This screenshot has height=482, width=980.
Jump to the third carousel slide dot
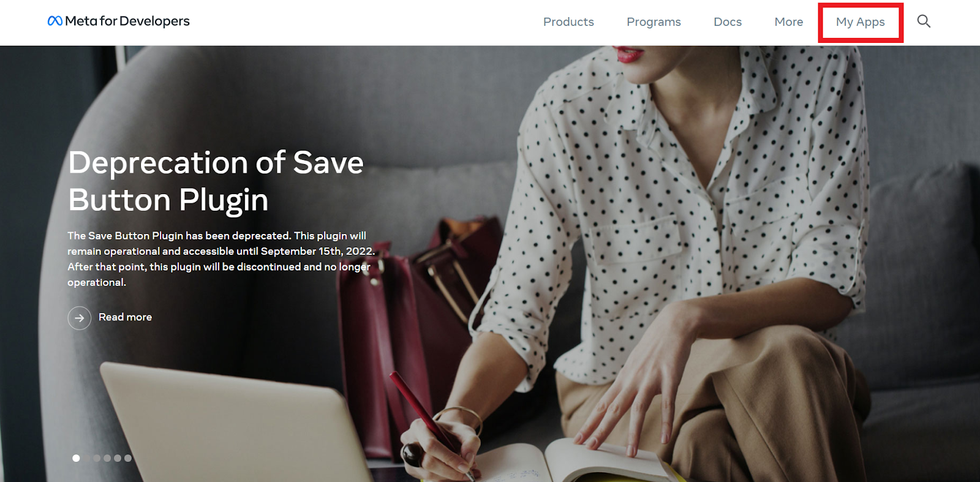(x=97, y=458)
